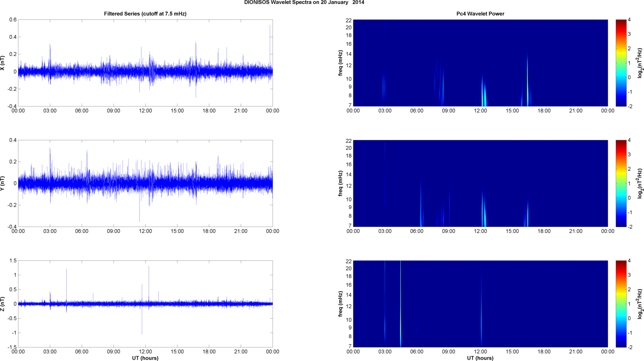Click the -1.5 tick on the Z (nT) axis
This screenshot has width=644, height=361.
[x=11, y=347]
